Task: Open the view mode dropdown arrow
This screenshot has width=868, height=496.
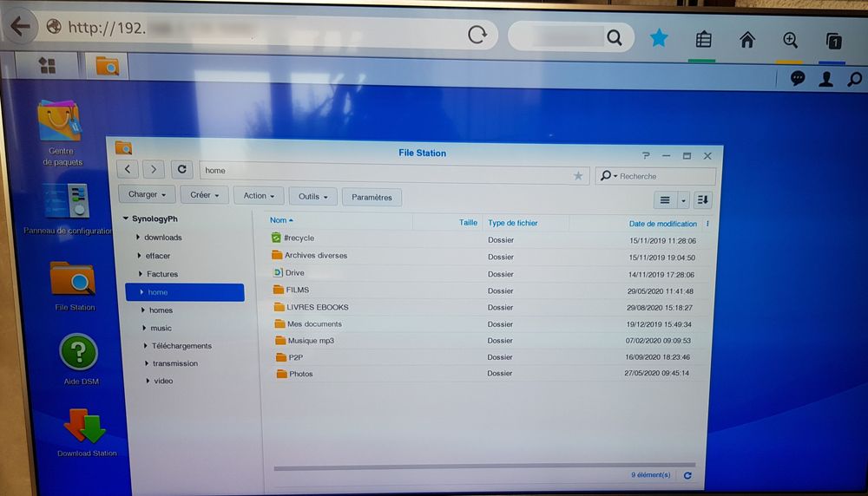Action: (683, 200)
